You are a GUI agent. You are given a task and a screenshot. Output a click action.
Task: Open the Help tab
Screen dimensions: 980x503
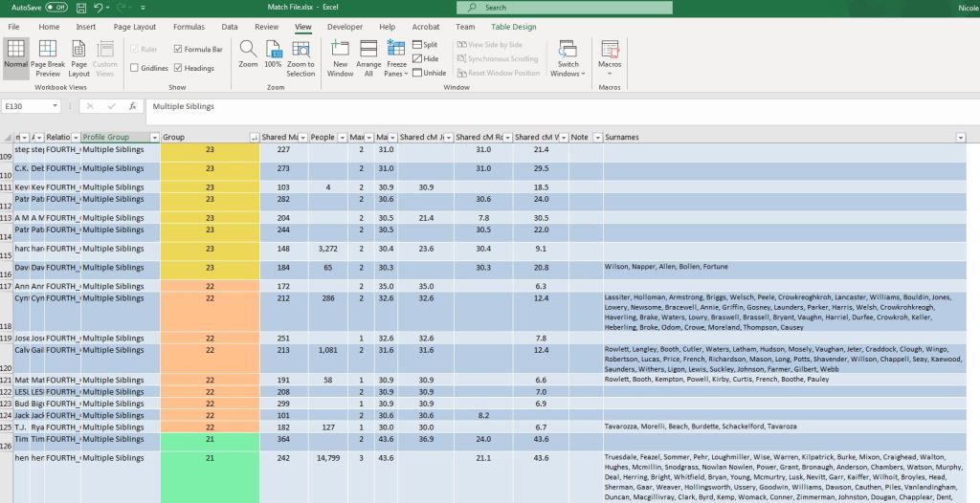(x=387, y=27)
